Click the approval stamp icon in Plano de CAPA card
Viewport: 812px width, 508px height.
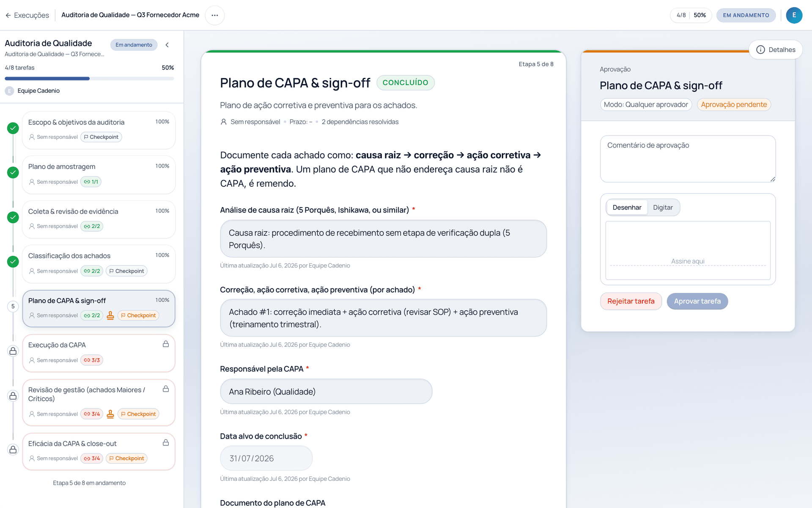tap(110, 315)
